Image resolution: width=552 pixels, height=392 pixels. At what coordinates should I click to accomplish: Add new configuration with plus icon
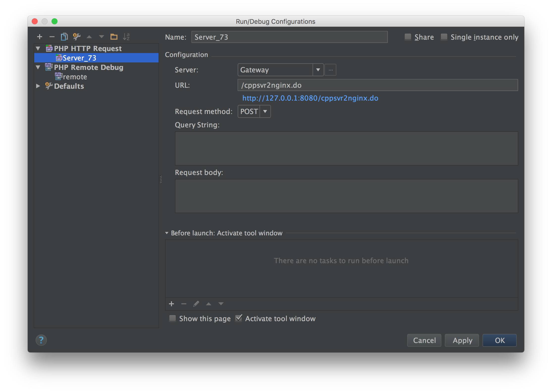[x=39, y=37]
